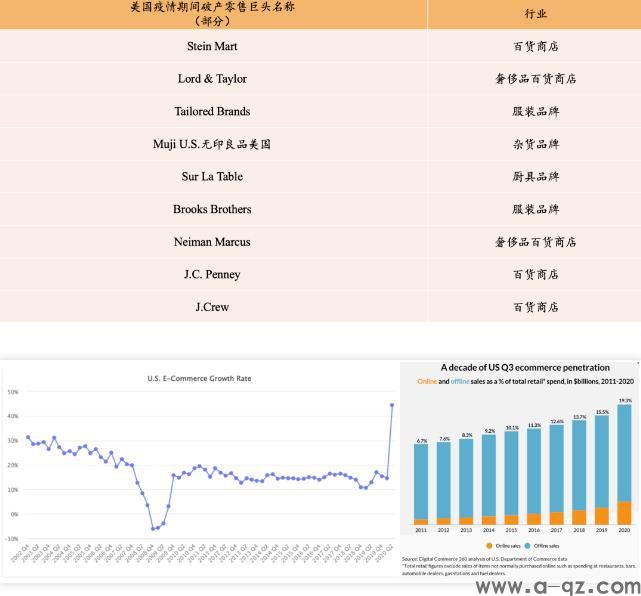Click the Source citation line under bar chart

[484, 559]
